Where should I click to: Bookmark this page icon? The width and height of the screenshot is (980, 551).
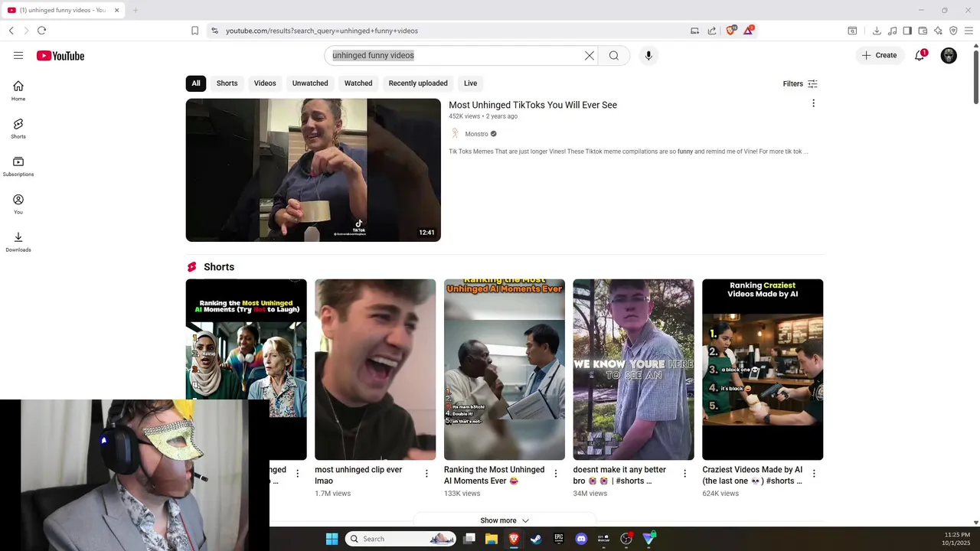[x=194, y=31]
